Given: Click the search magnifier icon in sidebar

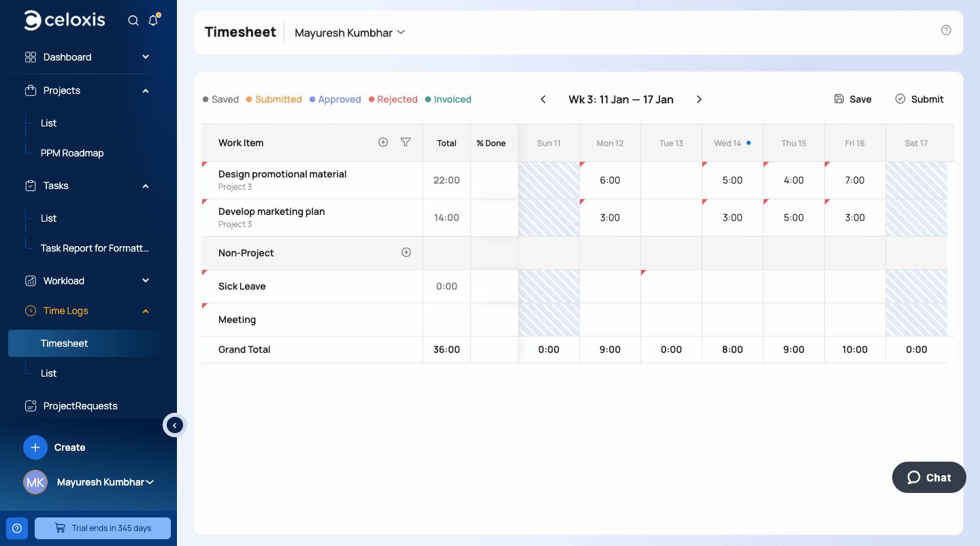Looking at the screenshot, I should [x=133, y=20].
